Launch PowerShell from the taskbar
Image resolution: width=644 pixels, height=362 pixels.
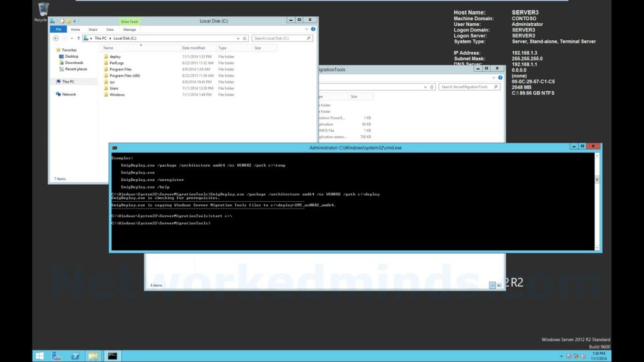coord(74,356)
